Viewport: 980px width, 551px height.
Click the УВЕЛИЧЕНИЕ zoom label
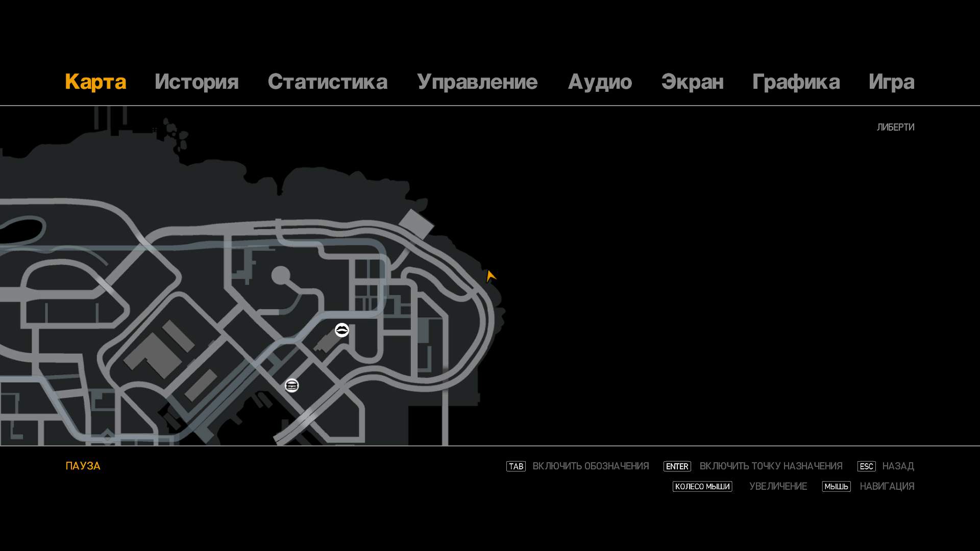pyautogui.click(x=778, y=487)
